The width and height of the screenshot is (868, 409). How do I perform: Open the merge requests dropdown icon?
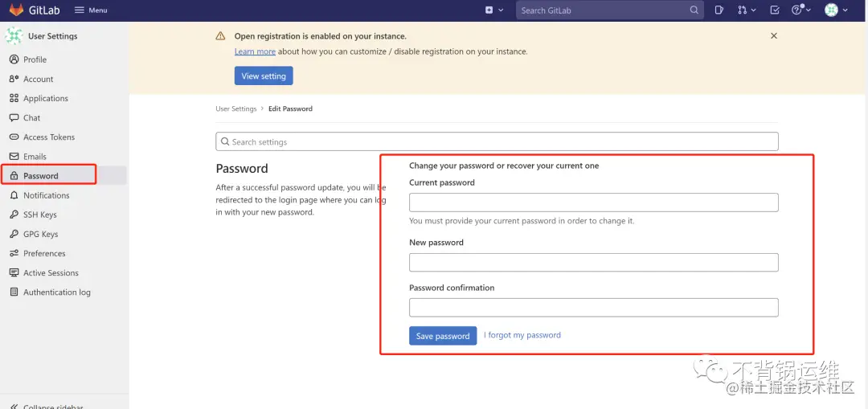pos(747,10)
